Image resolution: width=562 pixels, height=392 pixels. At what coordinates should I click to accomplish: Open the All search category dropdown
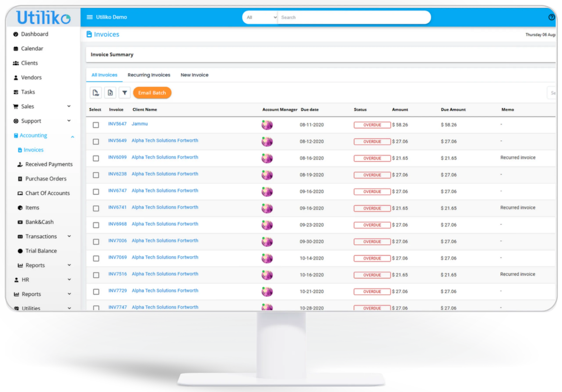261,17
